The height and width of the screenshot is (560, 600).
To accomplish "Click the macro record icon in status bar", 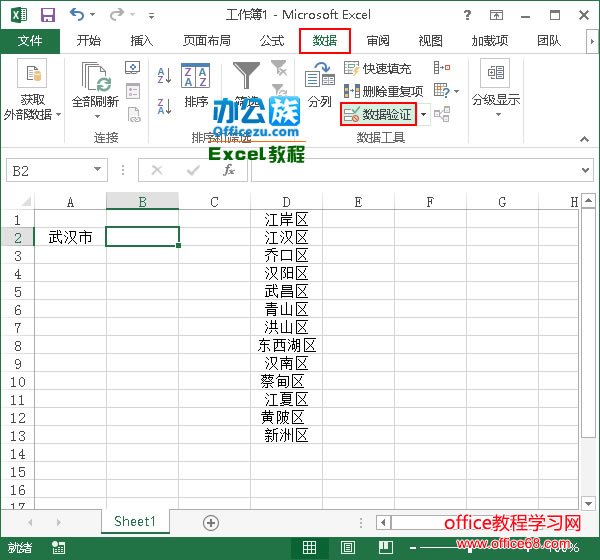I will (59, 548).
